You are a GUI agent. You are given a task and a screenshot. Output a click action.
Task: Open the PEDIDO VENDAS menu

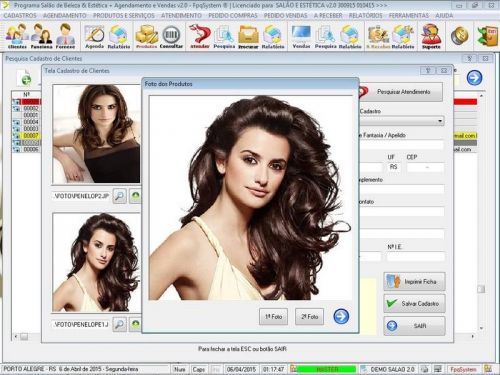(x=285, y=15)
